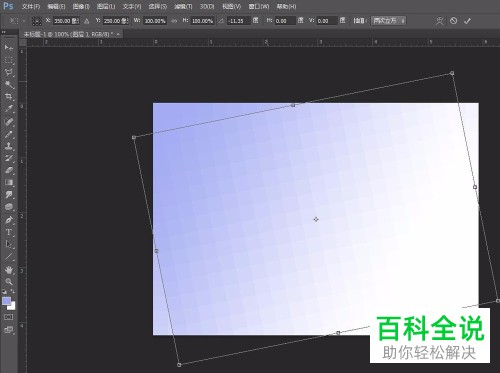Cancel the transform
The height and width of the screenshot is (373, 500).
click(x=453, y=21)
